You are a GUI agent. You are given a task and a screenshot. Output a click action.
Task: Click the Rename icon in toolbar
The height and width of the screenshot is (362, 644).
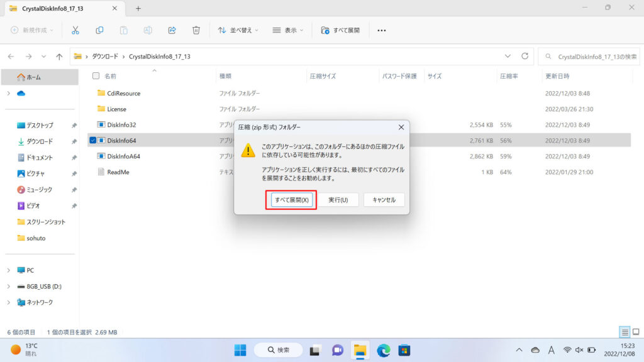click(147, 30)
